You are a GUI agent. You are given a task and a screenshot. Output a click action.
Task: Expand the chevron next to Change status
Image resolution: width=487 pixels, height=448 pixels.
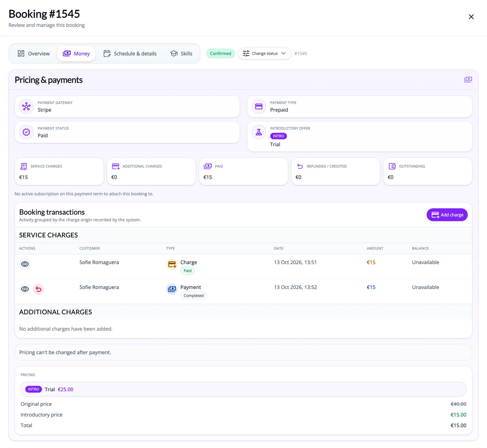[284, 53]
